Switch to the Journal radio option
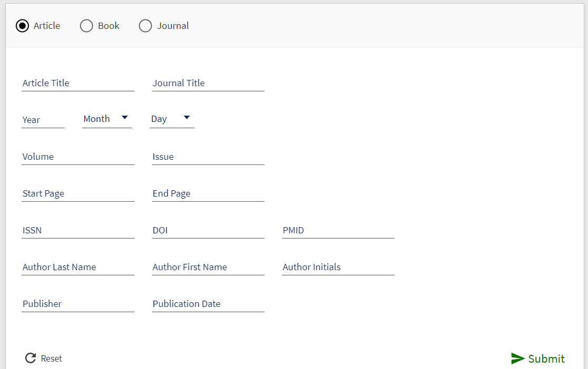The image size is (588, 369). coord(146,26)
